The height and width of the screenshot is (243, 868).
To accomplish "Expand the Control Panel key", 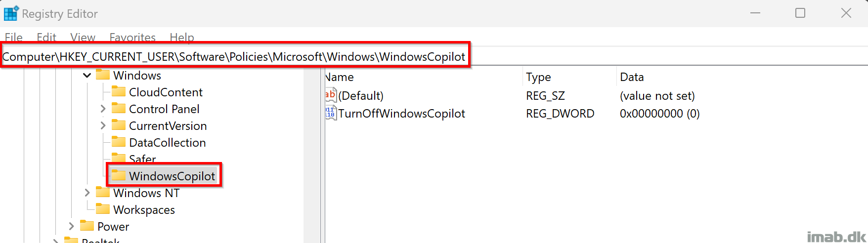I will 103,109.
